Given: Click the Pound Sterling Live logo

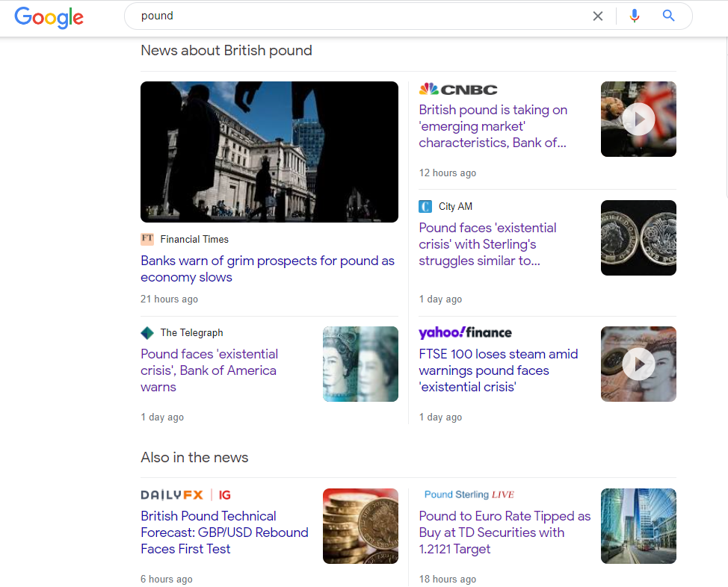Looking at the screenshot, I should click(469, 494).
